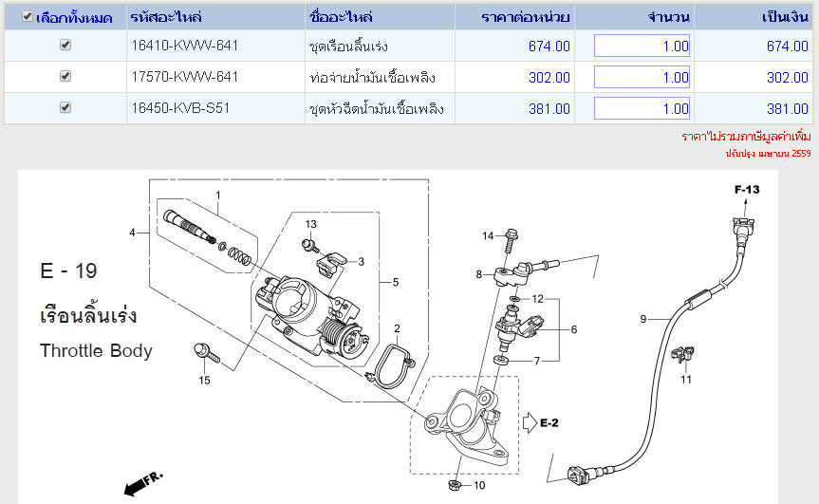Click the E - 19 section title
This screenshot has height=504, width=819.
(68, 271)
